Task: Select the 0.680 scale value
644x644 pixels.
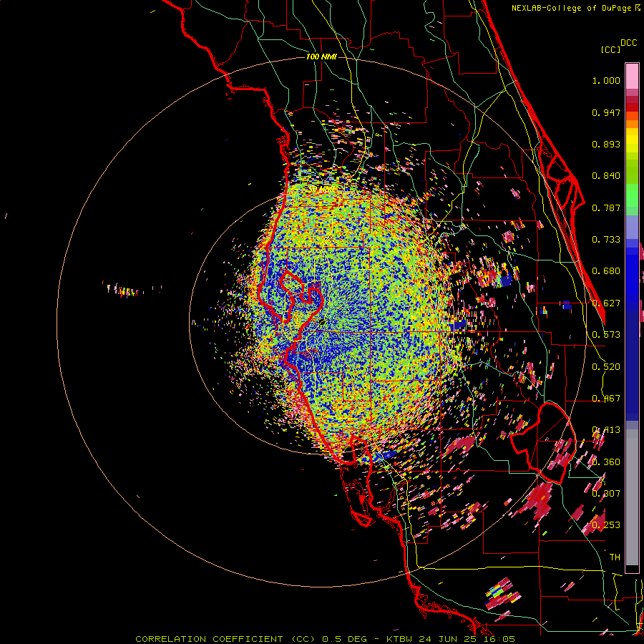Action: (x=606, y=271)
